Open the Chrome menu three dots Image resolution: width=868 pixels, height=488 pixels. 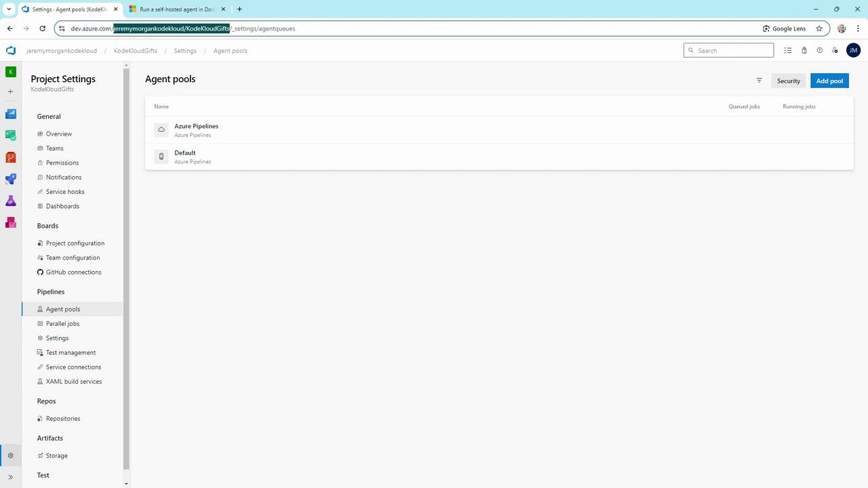coord(857,28)
